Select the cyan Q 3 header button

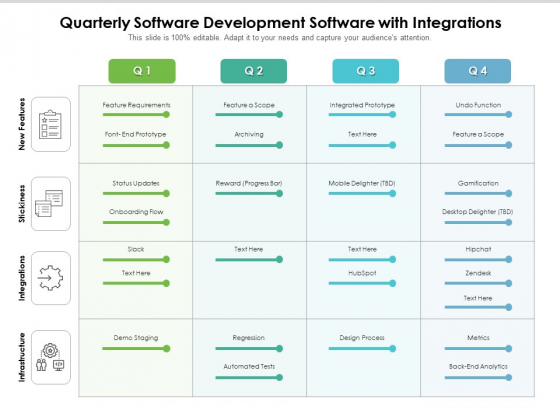point(366,71)
